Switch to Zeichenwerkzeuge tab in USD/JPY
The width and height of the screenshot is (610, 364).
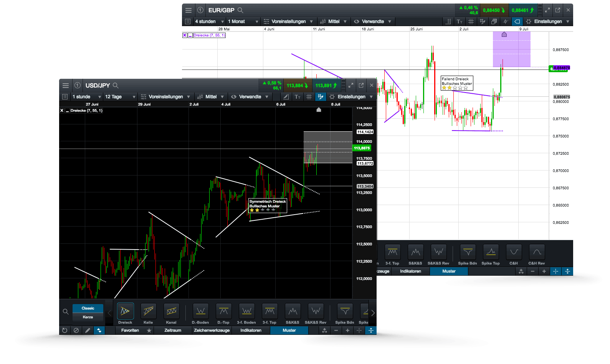tap(212, 330)
